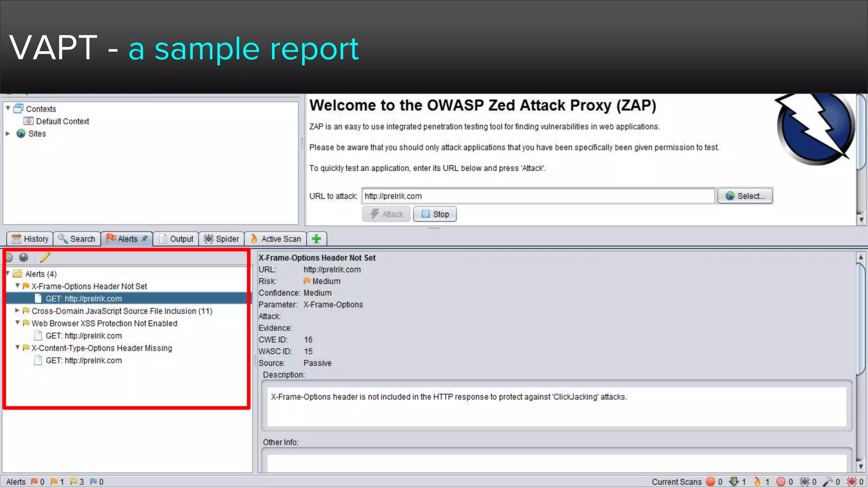The image size is (868, 488).
Task: Click the URL to attack field
Action: [x=537, y=196]
